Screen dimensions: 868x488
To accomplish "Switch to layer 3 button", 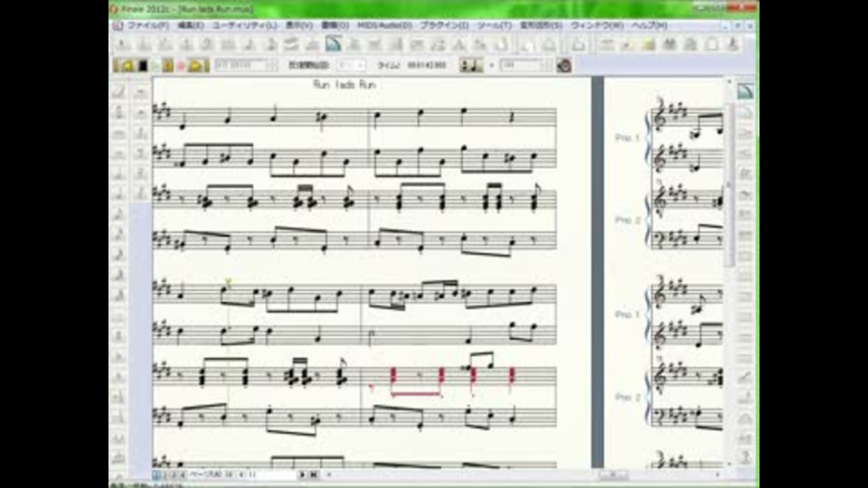I will tap(174, 474).
